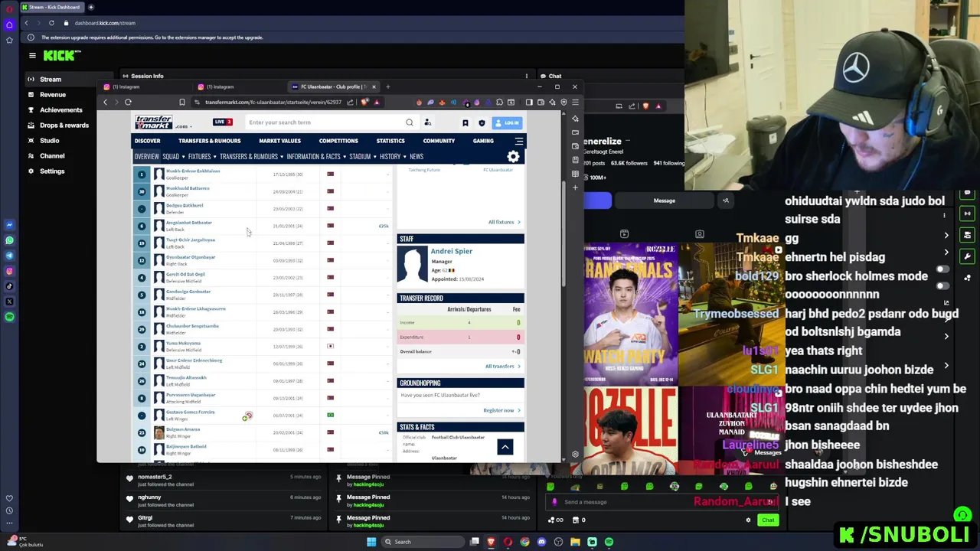
Task: Bookmark the Transfermarkt page
Action: pyautogui.click(x=181, y=102)
